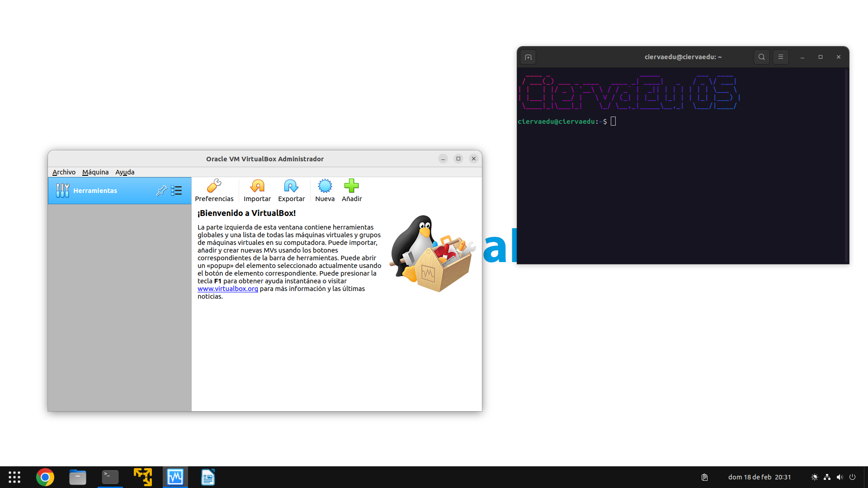Viewport: 868px width, 488px height.
Task: Minimize the terminal window
Action: pos(802,57)
